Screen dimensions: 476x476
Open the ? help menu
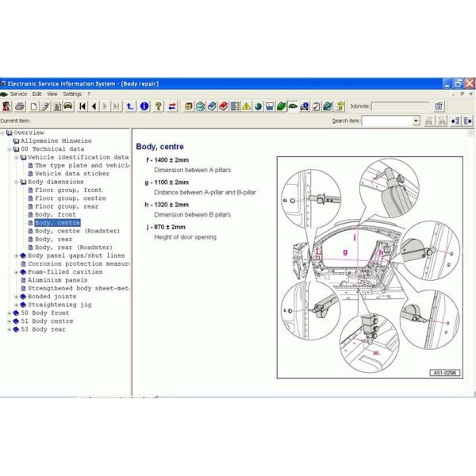pos(89,94)
